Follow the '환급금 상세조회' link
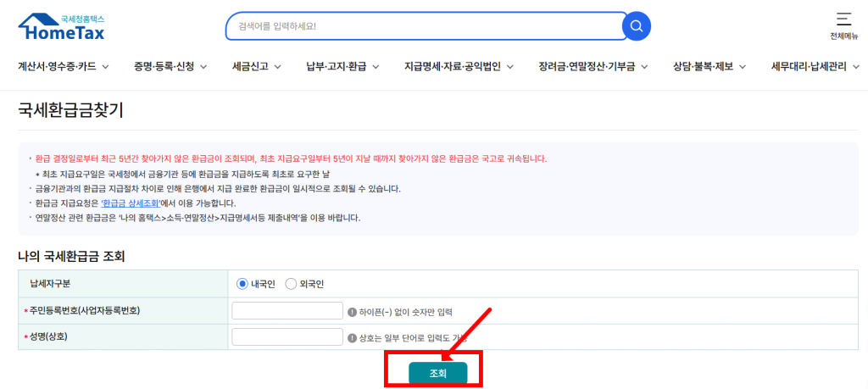868x389 pixels. tap(131, 203)
